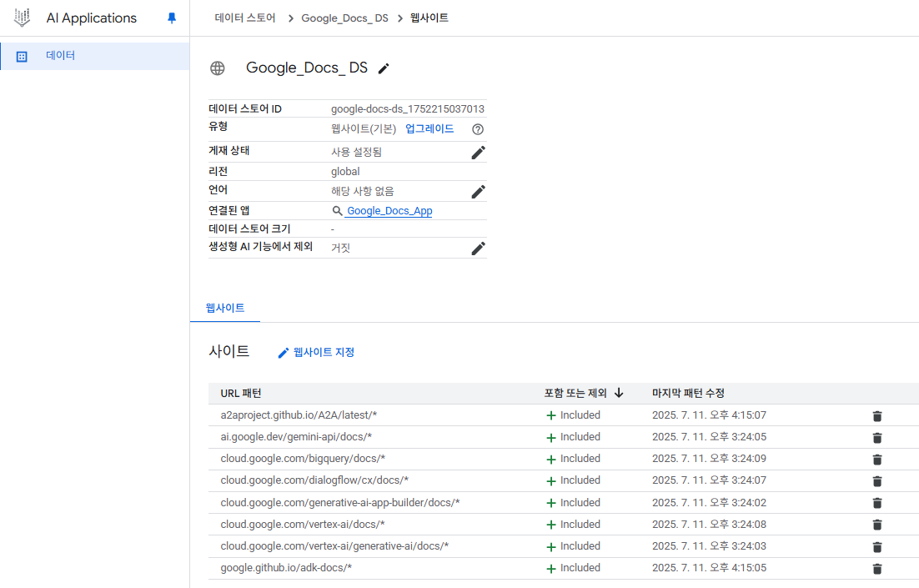Select vertex-ai/generative-ai/docs/* URL cell
This screenshot has width=919, height=588.
click(x=334, y=545)
